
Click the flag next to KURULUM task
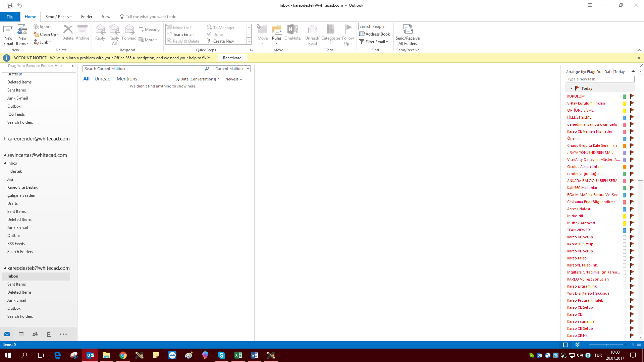pyautogui.click(x=632, y=96)
